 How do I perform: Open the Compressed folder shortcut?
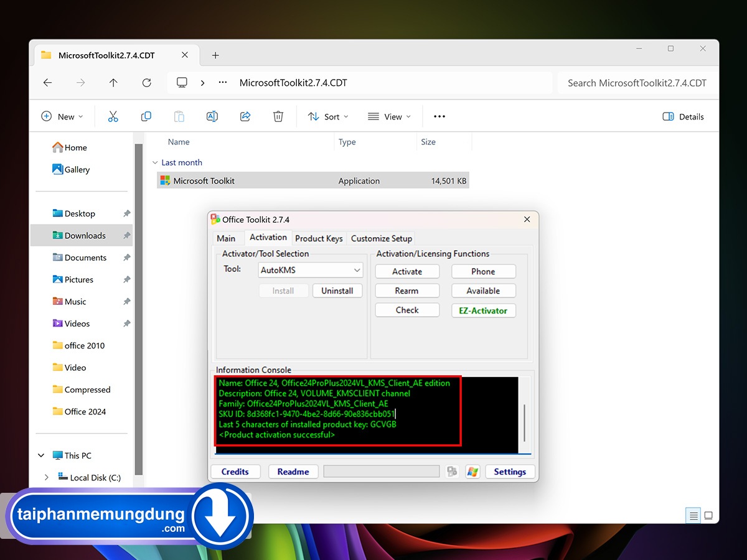click(x=81, y=390)
